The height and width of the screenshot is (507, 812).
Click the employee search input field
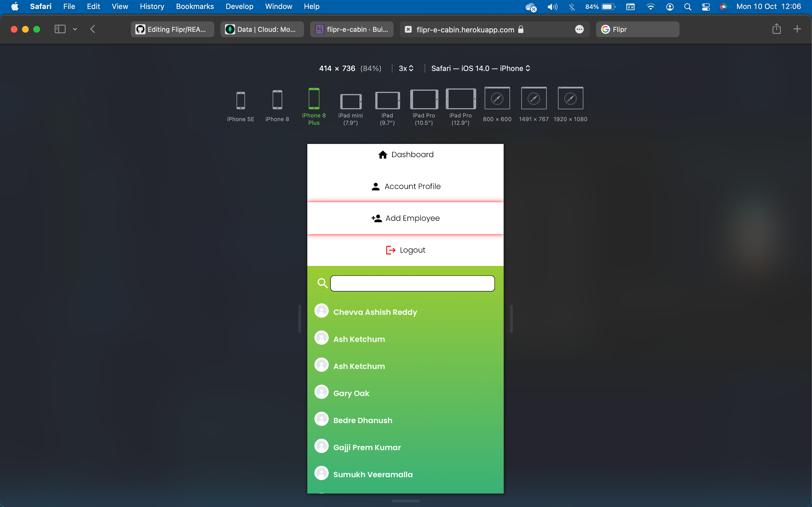412,283
